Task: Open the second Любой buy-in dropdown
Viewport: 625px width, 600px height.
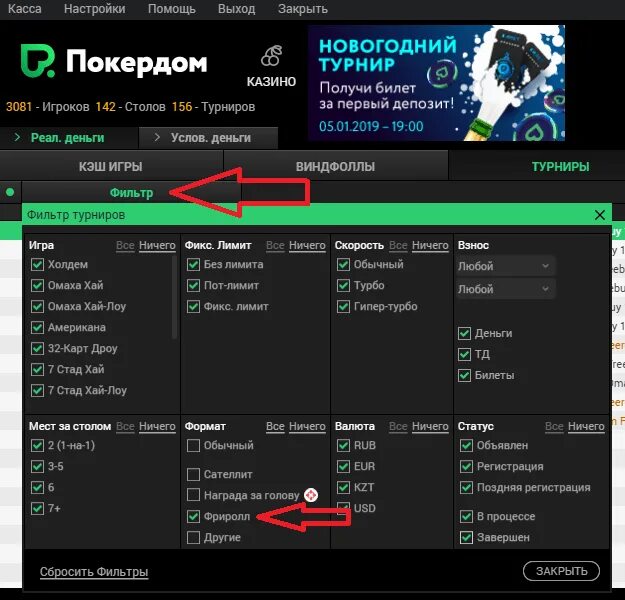Action: click(x=505, y=289)
